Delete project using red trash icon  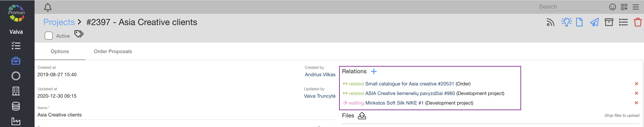coord(637,22)
